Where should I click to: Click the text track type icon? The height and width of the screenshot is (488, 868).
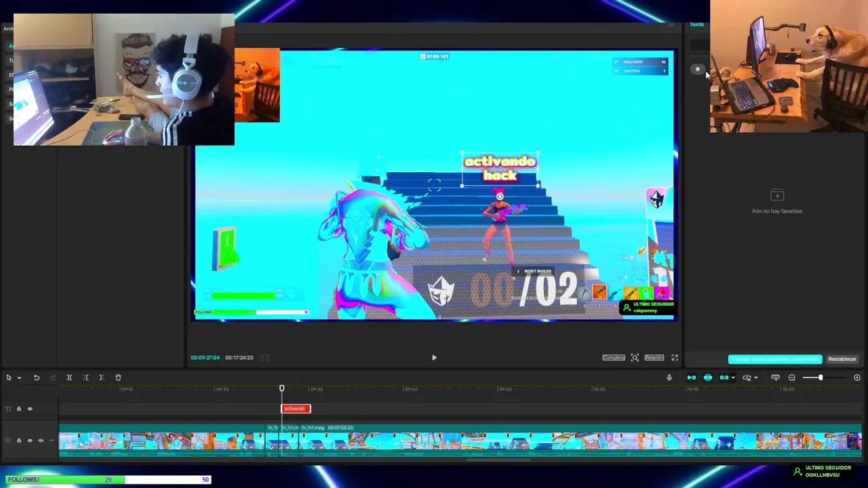click(x=8, y=409)
